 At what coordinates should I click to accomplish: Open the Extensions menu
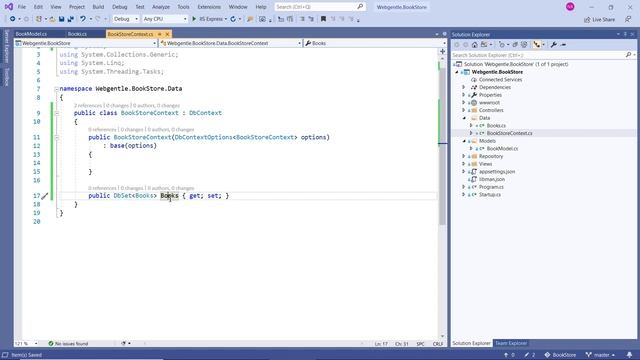coord(209,7)
